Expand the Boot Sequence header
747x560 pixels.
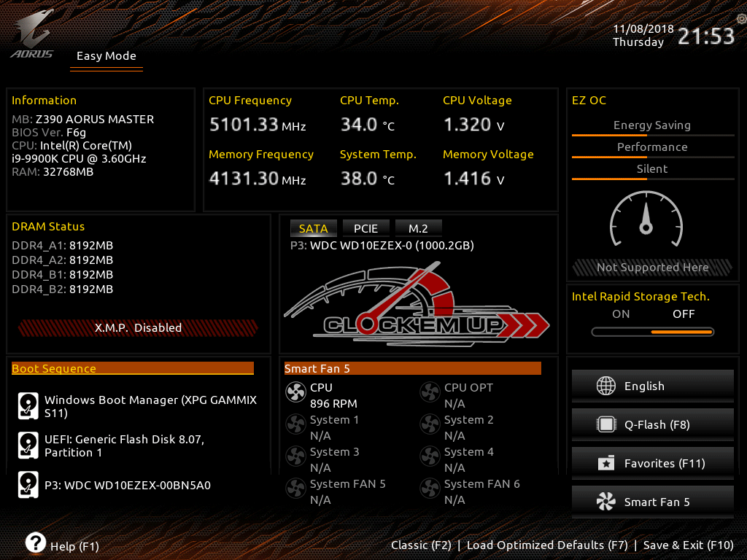tap(132, 369)
